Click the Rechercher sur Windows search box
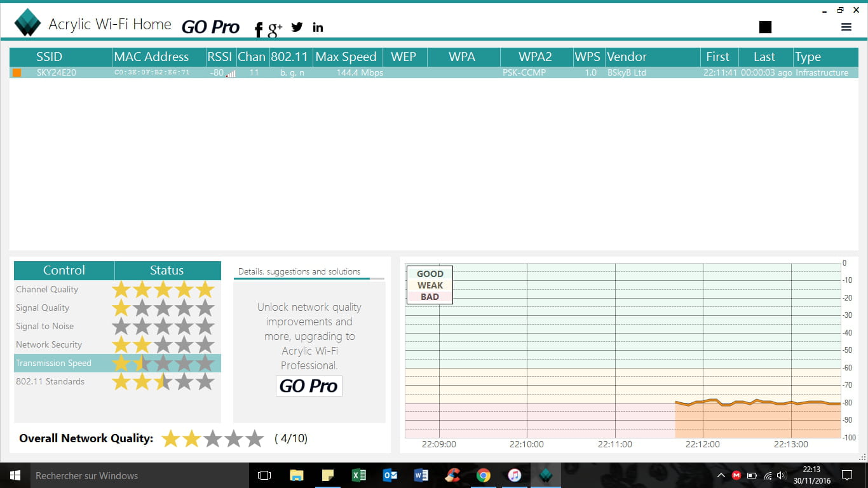This screenshot has height=488, width=868. point(140,475)
